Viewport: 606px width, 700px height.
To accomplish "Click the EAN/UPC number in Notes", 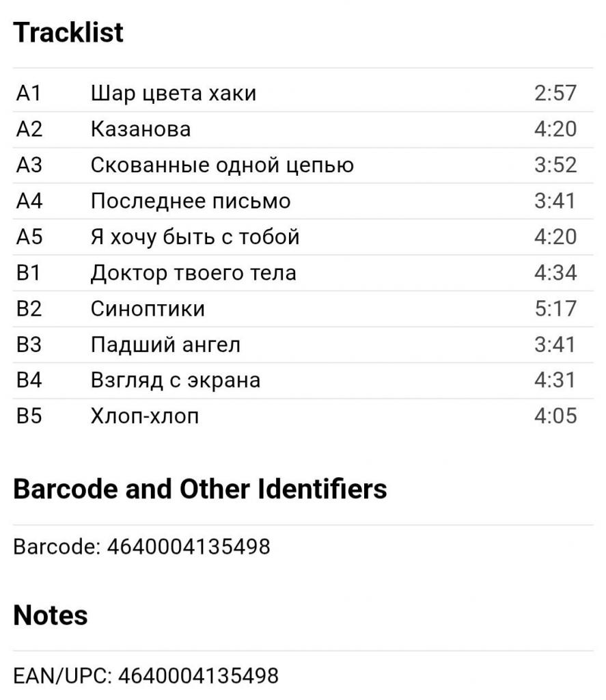I will 198,675.
